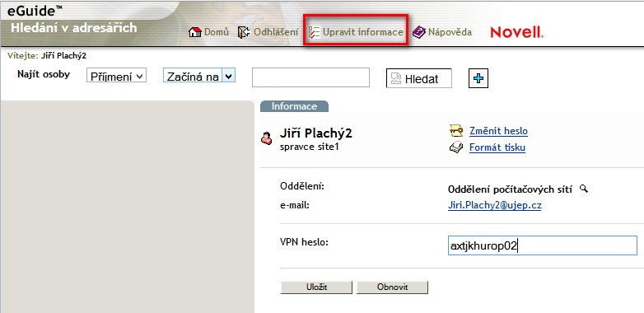Click the printer icon beside Formát tisku
Image resolution: width=644 pixels, height=313 pixels.
click(456, 147)
